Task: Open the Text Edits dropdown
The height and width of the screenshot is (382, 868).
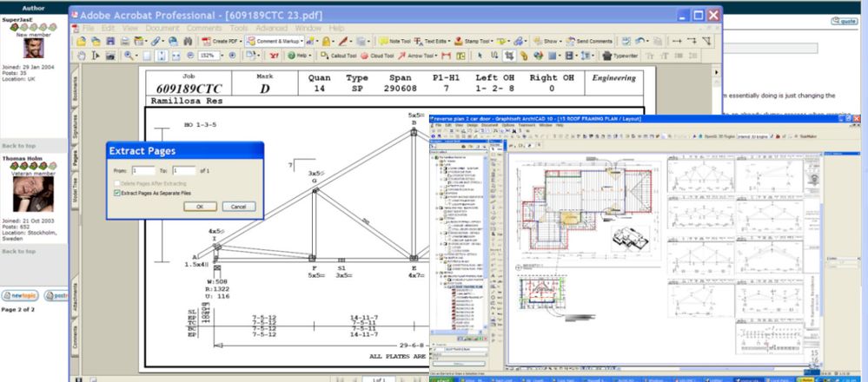Action: (x=449, y=42)
